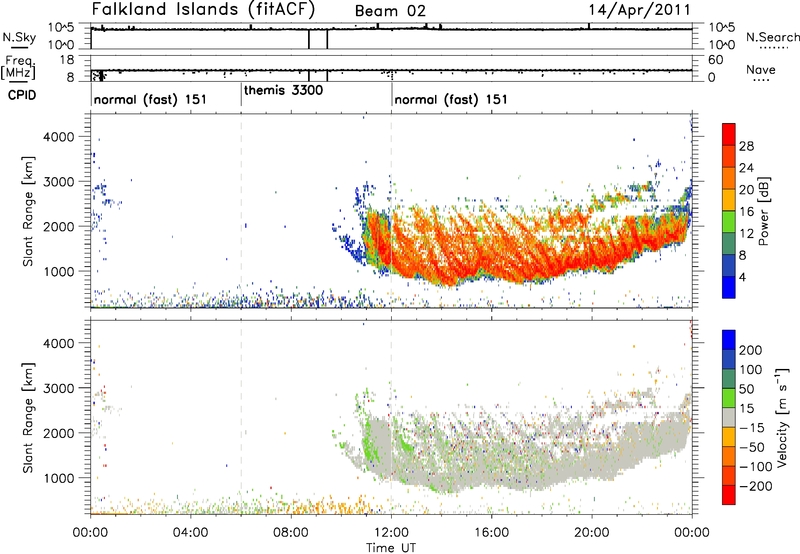This screenshot has height=554, width=800.
Task: Click the '20:00' time axis label
Action: point(592,533)
